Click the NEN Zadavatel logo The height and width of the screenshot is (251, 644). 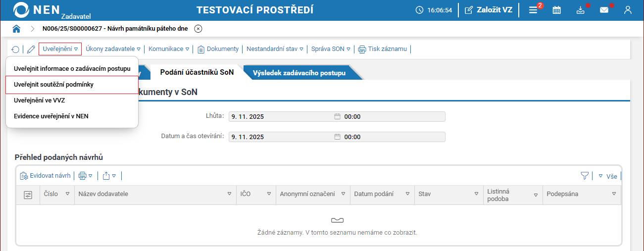coord(51,10)
